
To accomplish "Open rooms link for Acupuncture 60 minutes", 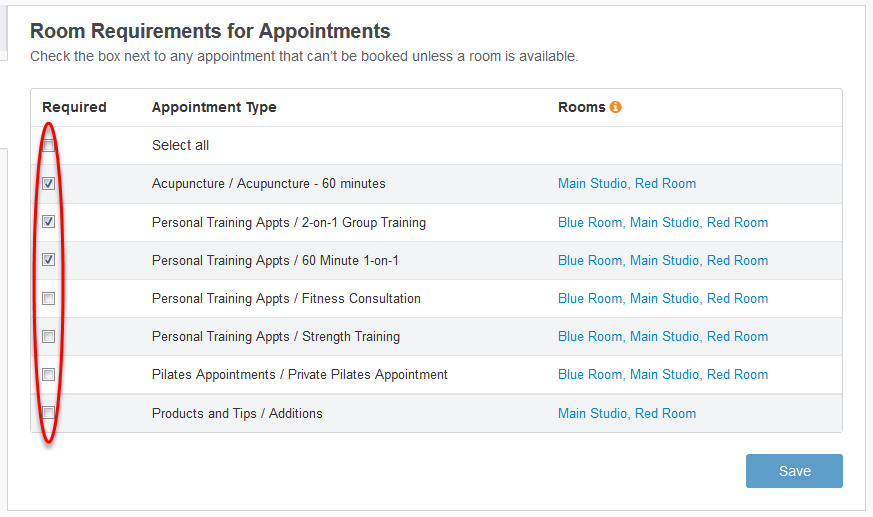I will [x=627, y=184].
